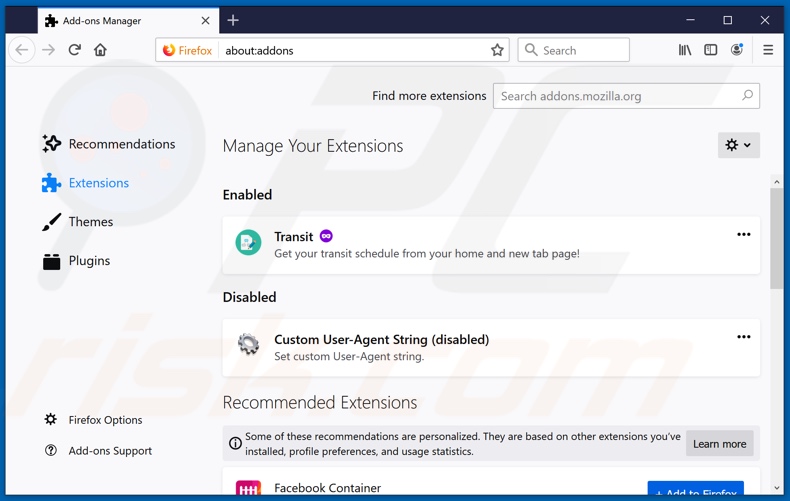The width and height of the screenshot is (790, 501).
Task: Toggle the Sidebars toolbar icon
Action: pos(711,50)
